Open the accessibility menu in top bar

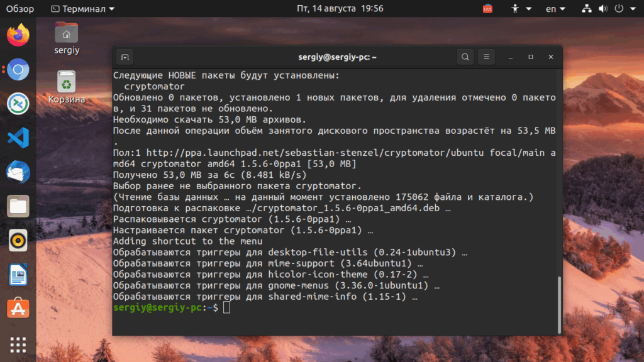click(521, 9)
